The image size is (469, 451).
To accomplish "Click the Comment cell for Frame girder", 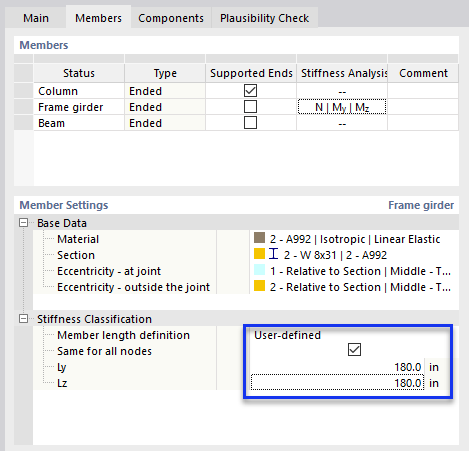I will tap(423, 107).
